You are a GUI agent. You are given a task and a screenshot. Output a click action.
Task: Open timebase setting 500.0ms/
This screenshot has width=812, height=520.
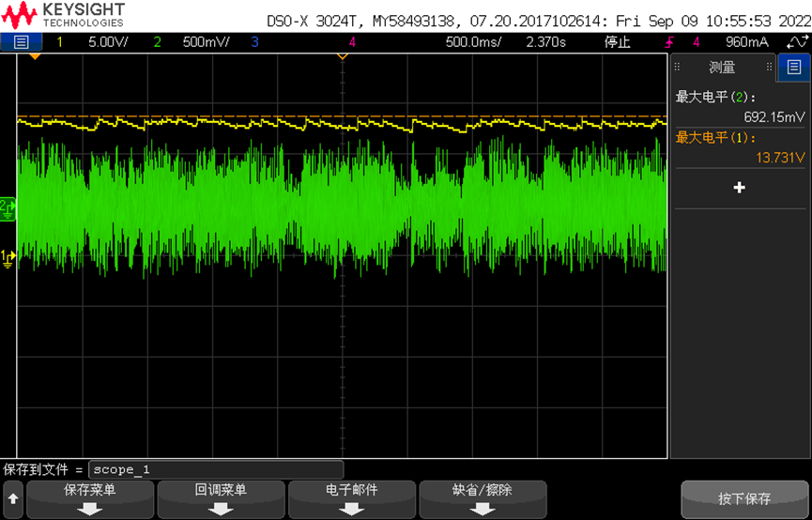[473, 42]
